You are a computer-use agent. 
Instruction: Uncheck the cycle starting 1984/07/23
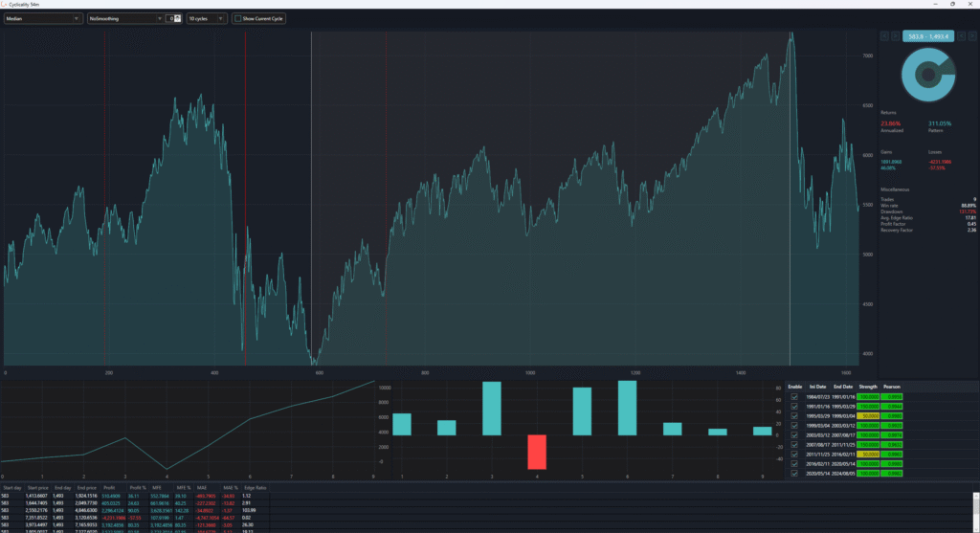(793, 396)
